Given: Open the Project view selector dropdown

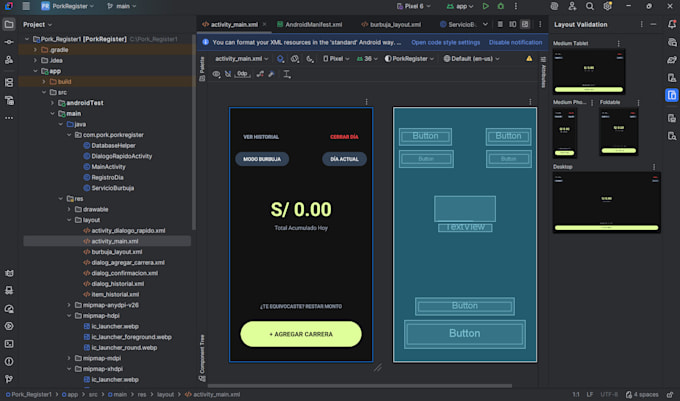Looking at the screenshot, I should click(37, 24).
